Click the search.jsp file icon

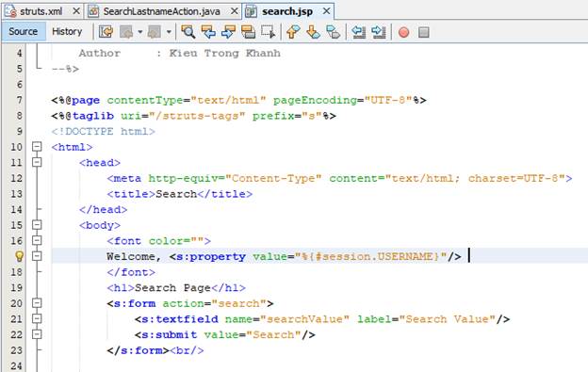(252, 11)
